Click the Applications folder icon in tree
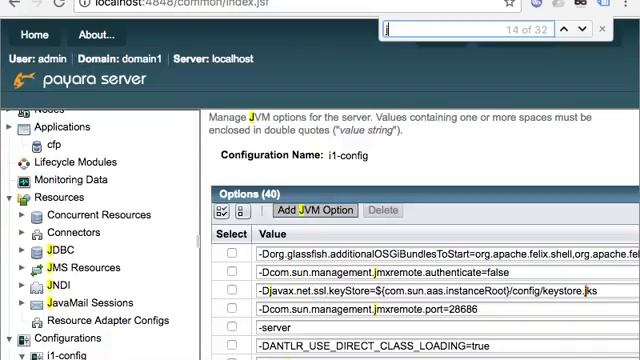Image resolution: width=640 pixels, height=360 pixels. click(24, 129)
